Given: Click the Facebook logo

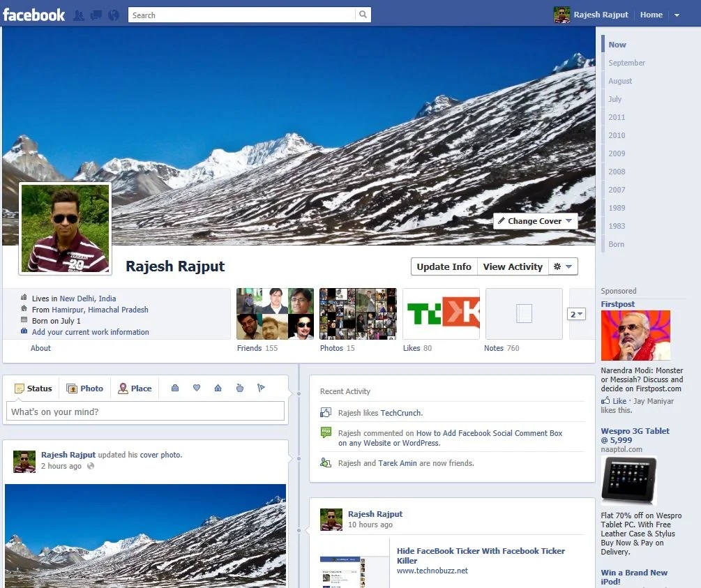Looking at the screenshot, I should 34,15.
